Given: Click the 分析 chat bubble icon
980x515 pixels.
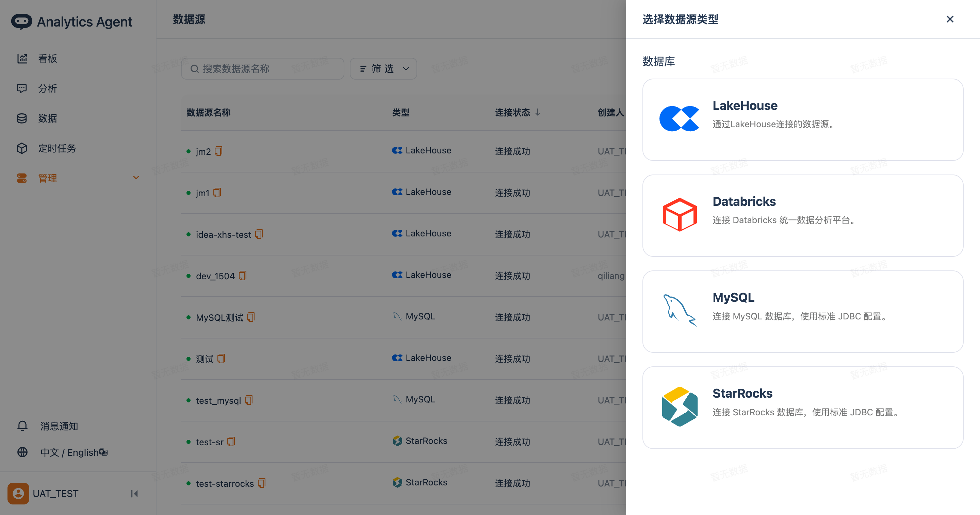Looking at the screenshot, I should [x=22, y=89].
